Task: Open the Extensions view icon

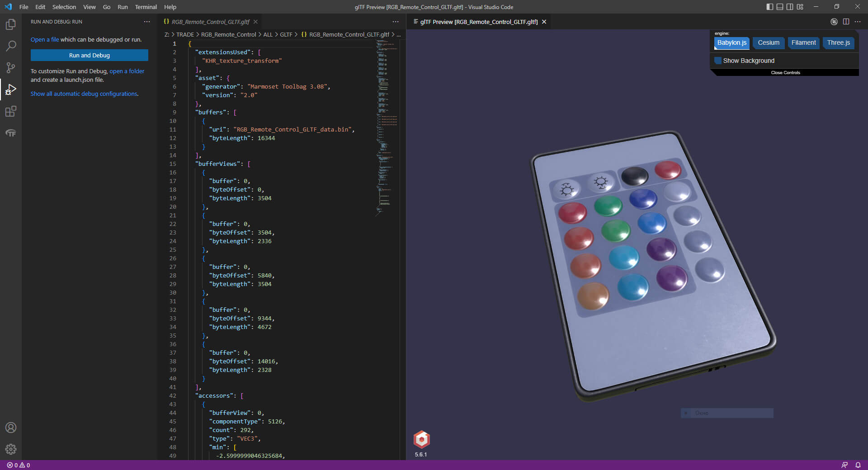Action: (11, 111)
